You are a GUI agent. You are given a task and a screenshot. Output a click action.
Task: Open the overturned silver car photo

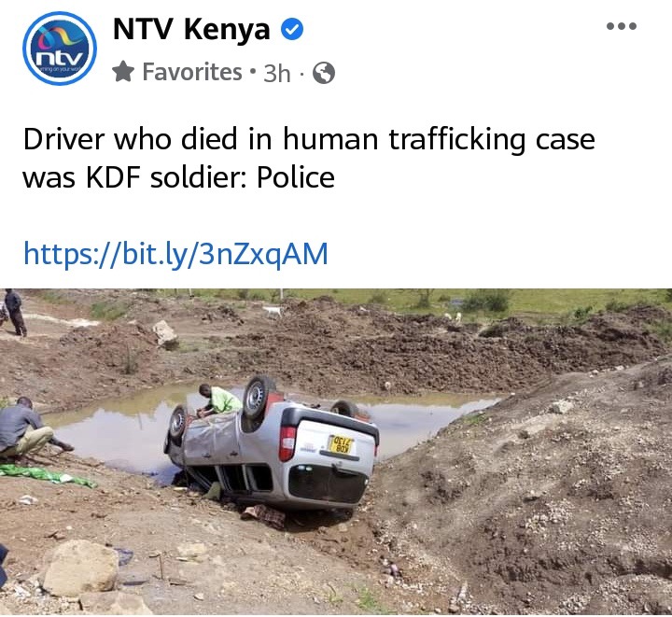[336, 453]
